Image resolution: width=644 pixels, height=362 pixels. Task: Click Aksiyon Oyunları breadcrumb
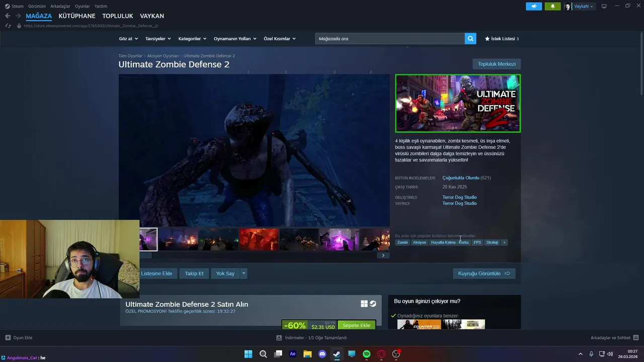pos(163,56)
